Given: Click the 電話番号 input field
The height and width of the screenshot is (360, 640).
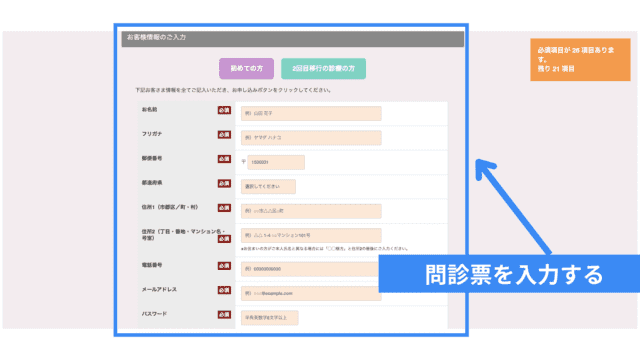Looking at the screenshot, I should pyautogui.click(x=310, y=269).
